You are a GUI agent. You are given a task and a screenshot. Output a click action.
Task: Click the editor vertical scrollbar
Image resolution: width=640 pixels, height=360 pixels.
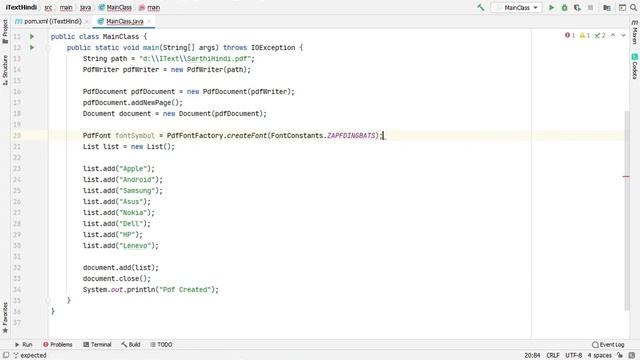[627, 210]
